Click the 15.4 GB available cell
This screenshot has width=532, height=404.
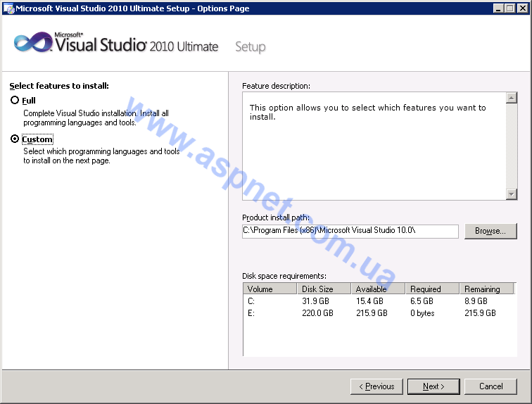tap(369, 301)
